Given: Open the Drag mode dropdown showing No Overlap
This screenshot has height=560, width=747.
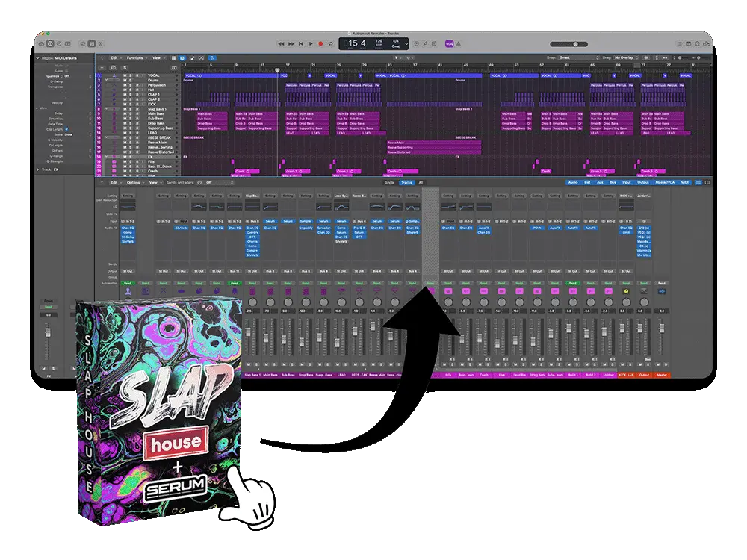Looking at the screenshot, I should point(625,56).
